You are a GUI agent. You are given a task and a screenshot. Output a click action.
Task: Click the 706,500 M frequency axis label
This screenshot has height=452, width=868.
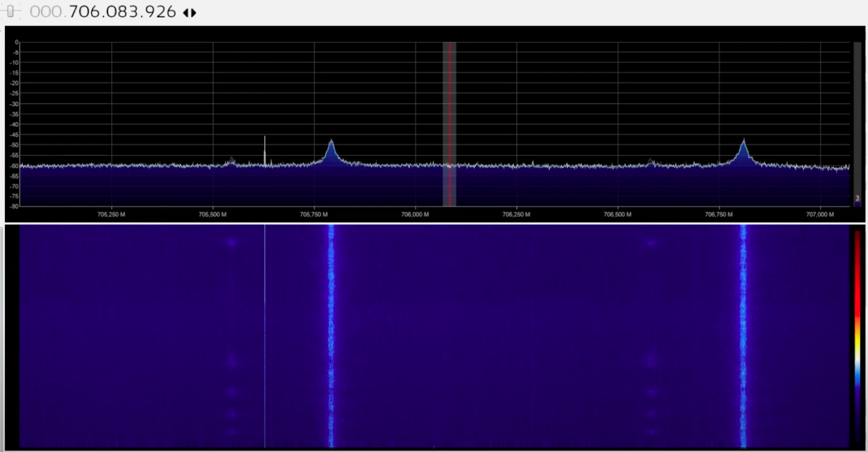(618, 214)
